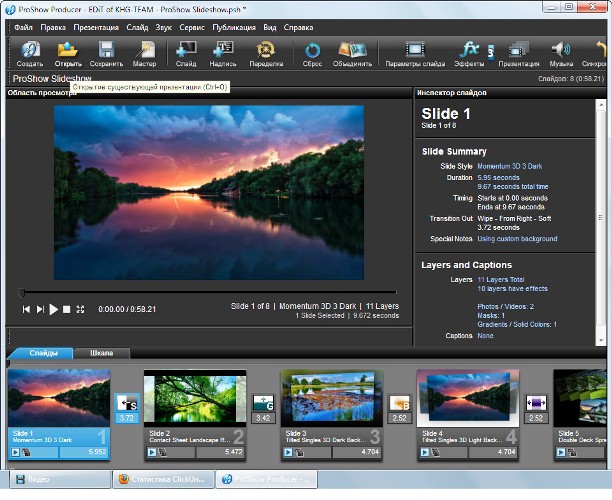Click the Сохранить (Save) floppy disk icon

tap(105, 51)
